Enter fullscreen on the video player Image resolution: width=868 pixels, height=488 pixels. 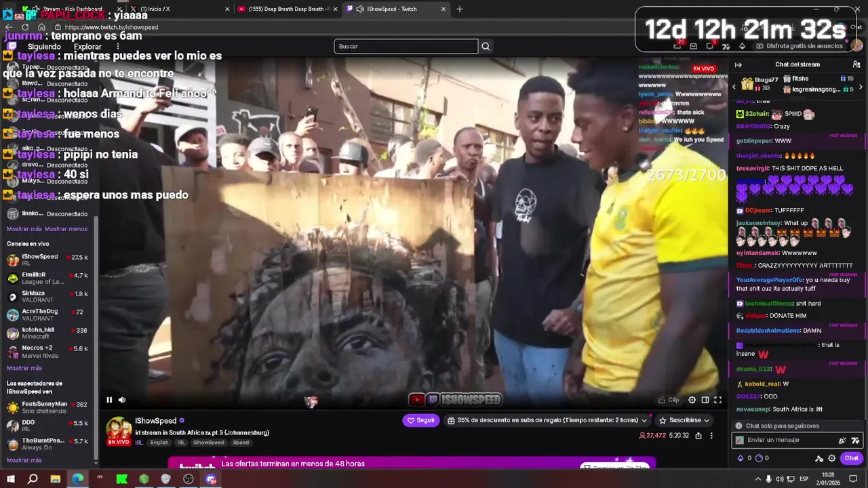[x=718, y=400]
